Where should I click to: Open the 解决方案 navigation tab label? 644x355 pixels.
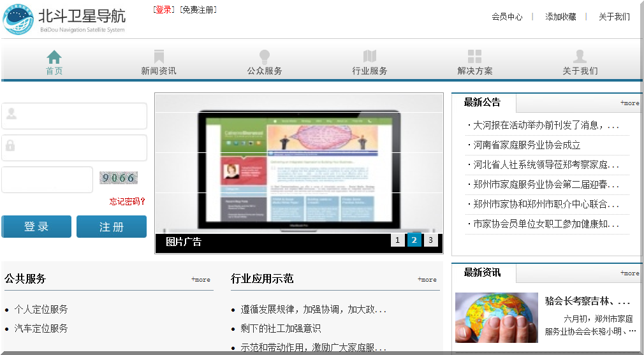pos(475,71)
